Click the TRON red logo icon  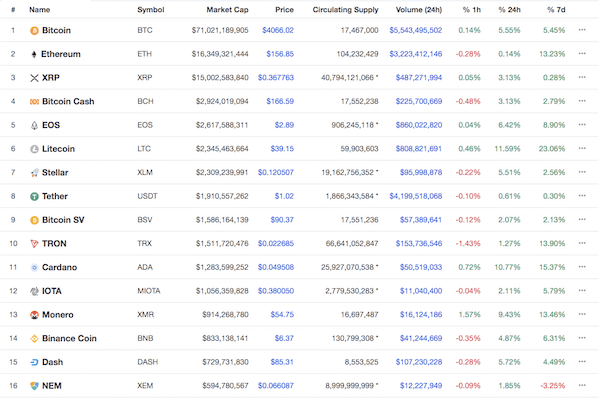[x=34, y=244]
